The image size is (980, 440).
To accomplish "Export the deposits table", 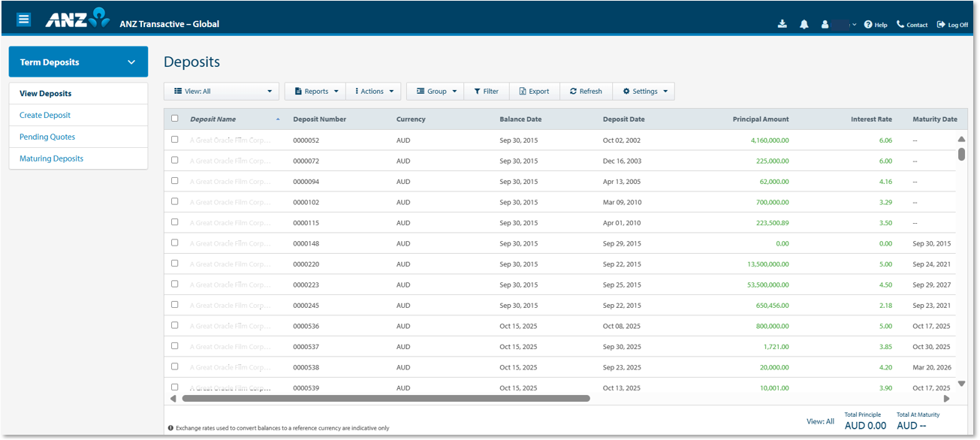I will pos(534,92).
